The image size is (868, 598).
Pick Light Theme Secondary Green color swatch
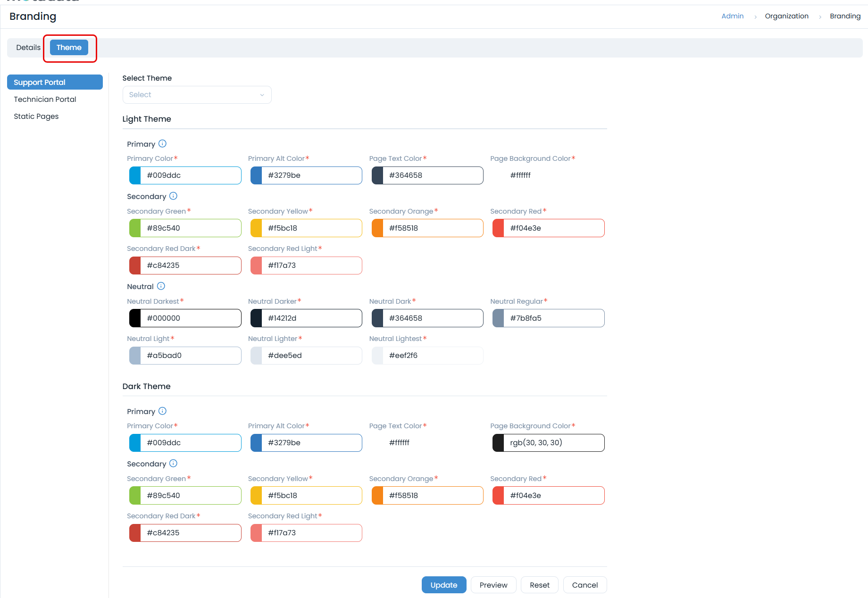tap(135, 228)
